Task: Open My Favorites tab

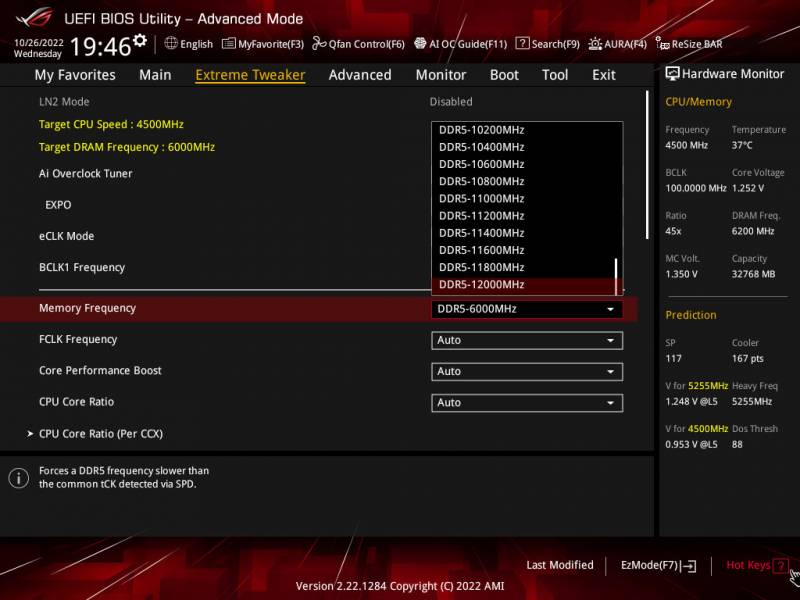Action: [75, 75]
